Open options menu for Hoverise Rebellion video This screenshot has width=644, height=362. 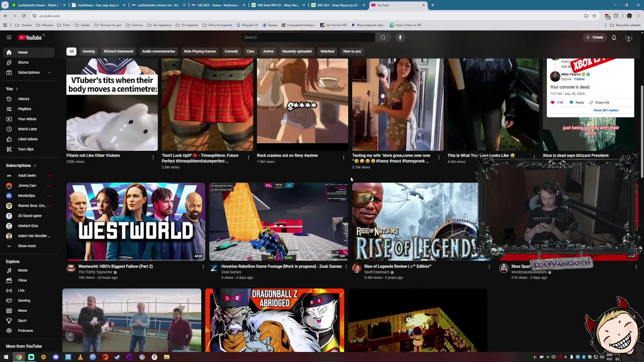pos(346,267)
